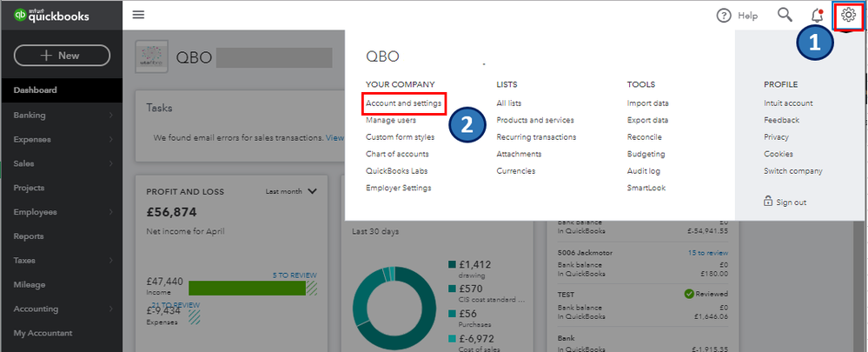The width and height of the screenshot is (868, 352).
Task: Click the Sign out padlock icon
Action: (768, 201)
